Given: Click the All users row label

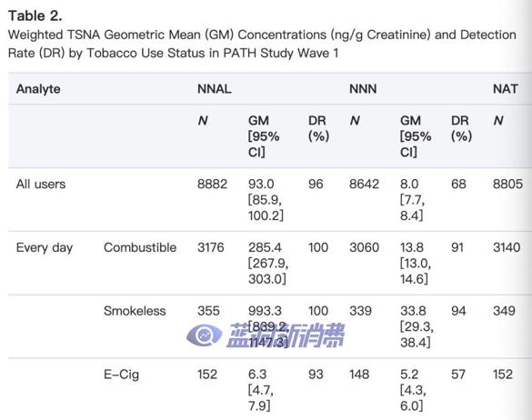Looking at the screenshot, I should pyautogui.click(x=41, y=185).
